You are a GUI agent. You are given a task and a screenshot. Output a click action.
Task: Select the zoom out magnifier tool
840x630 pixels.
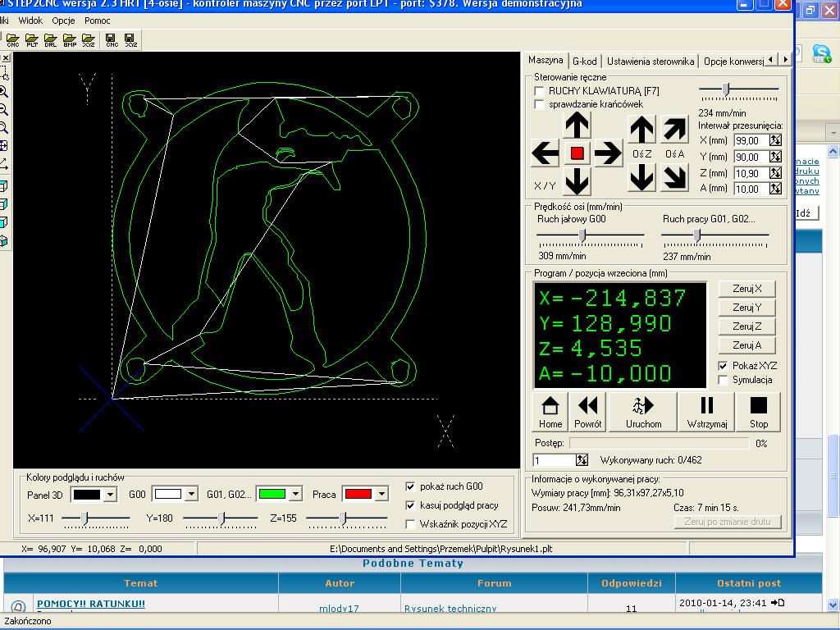[x=4, y=110]
